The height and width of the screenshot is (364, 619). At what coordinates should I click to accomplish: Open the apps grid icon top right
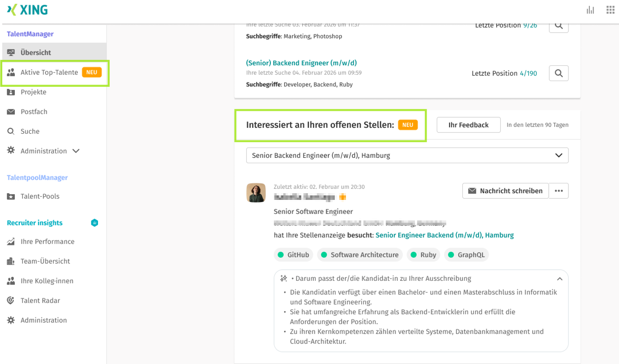pyautogui.click(x=610, y=9)
